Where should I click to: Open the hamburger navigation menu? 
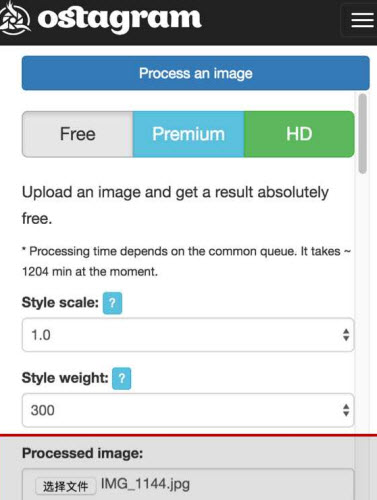pyautogui.click(x=361, y=21)
